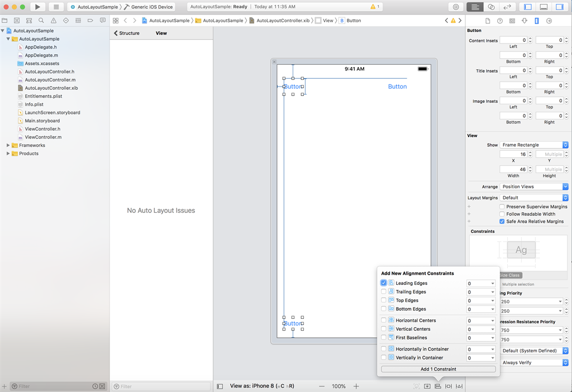572x392 pixels.
Task: Click the toolbar warning indicator showing 1
Action: [x=375, y=7]
